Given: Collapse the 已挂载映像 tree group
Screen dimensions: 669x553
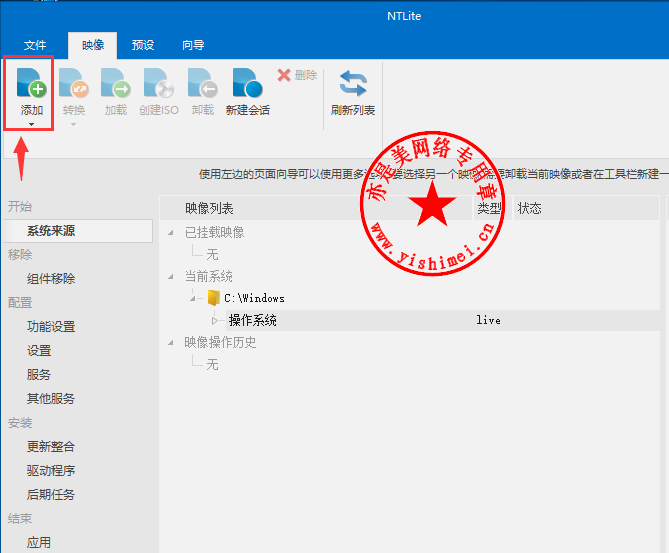Looking at the screenshot, I should (171, 233).
